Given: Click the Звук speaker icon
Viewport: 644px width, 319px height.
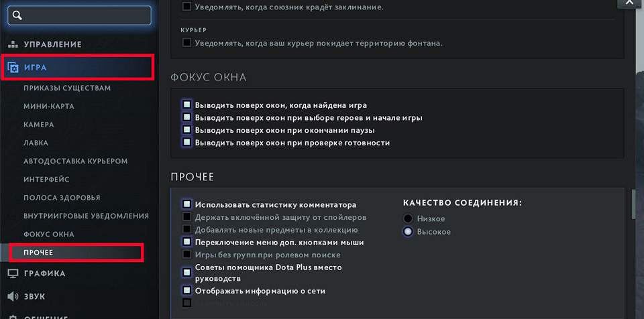Looking at the screenshot, I should [x=13, y=296].
